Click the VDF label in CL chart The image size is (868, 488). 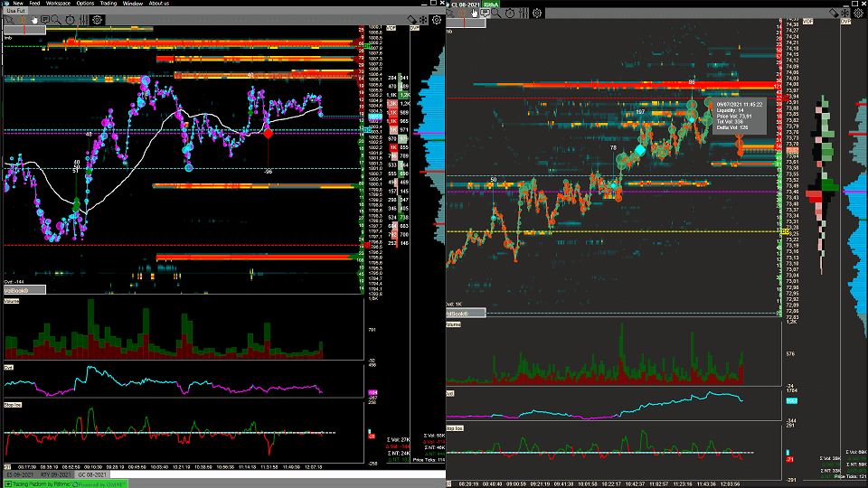coord(807,21)
